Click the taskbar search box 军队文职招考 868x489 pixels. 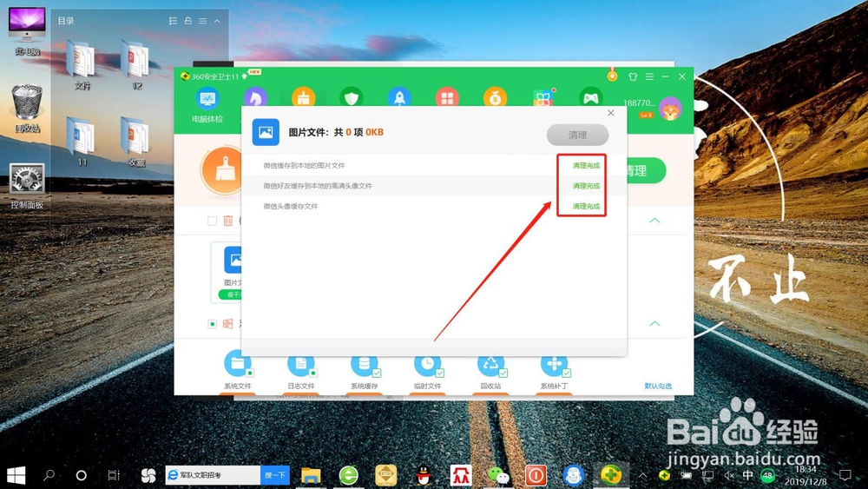click(213, 475)
